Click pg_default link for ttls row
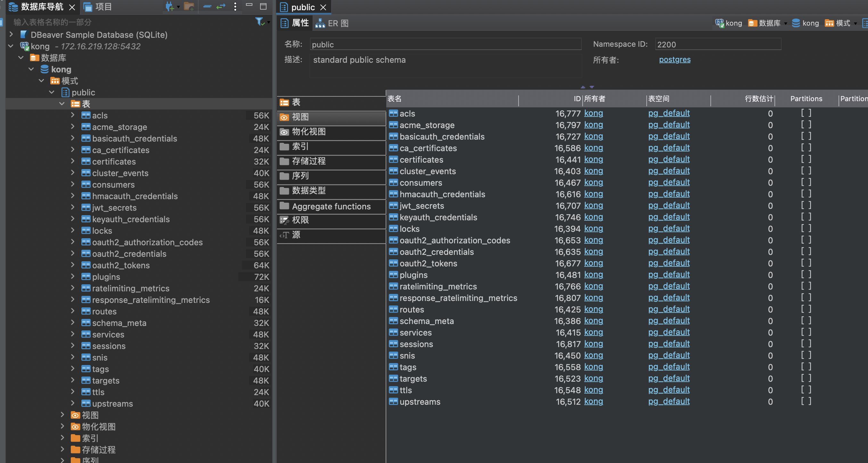 coord(669,390)
